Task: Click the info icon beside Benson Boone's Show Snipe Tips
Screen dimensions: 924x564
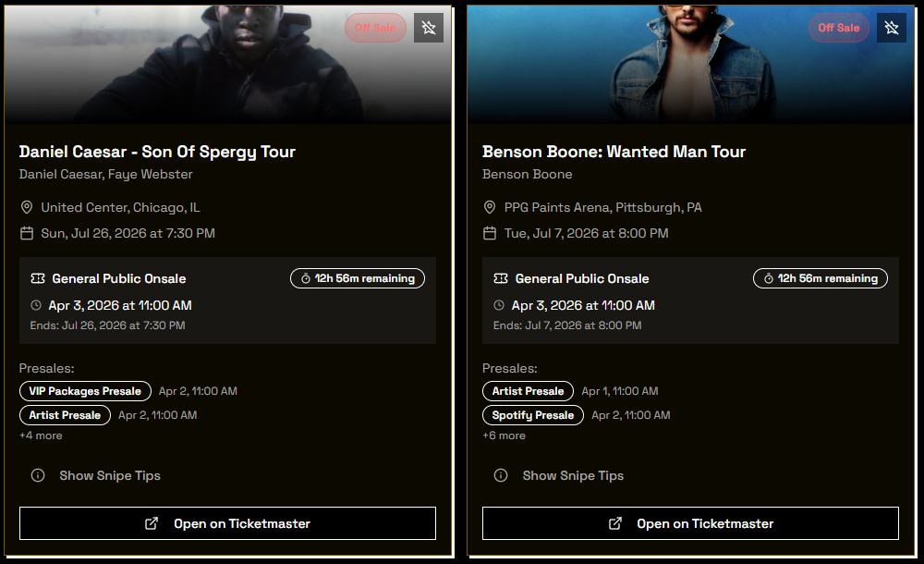Action: coord(501,475)
